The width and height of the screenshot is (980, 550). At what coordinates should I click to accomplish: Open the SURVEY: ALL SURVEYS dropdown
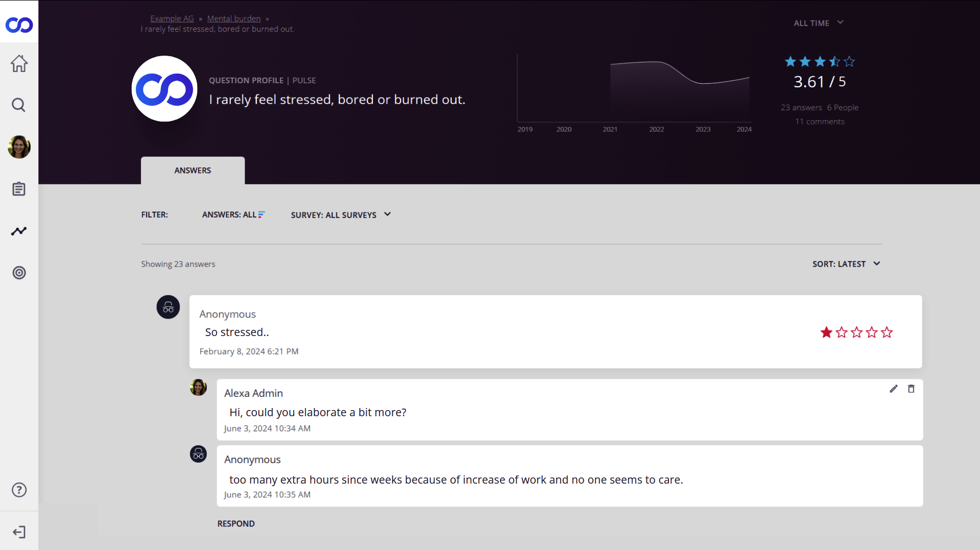pos(341,215)
